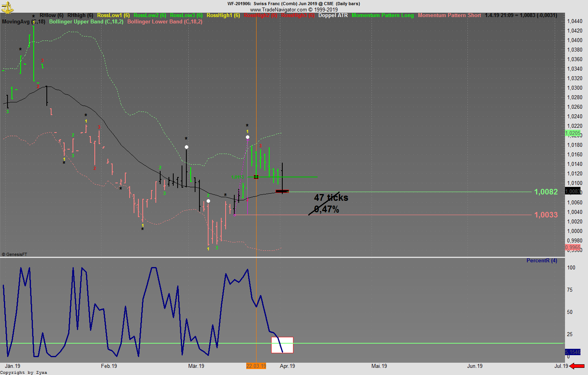
Task: Select the Momentum Pattern Long label
Action: 383,15
